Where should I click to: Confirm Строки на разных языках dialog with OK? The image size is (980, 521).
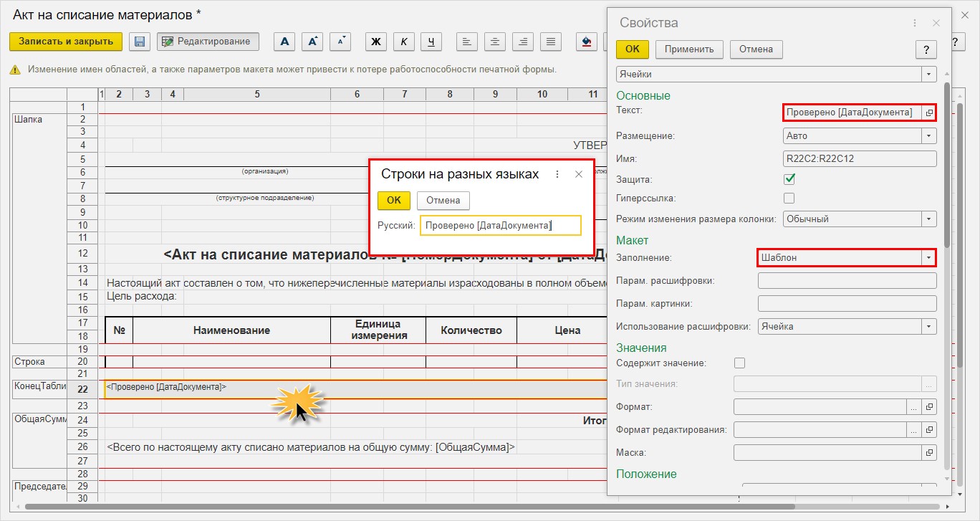(393, 200)
